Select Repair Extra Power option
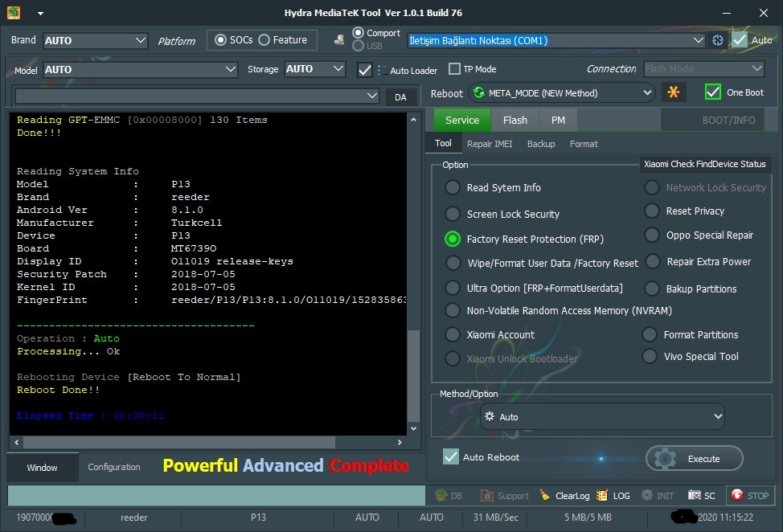 [653, 261]
